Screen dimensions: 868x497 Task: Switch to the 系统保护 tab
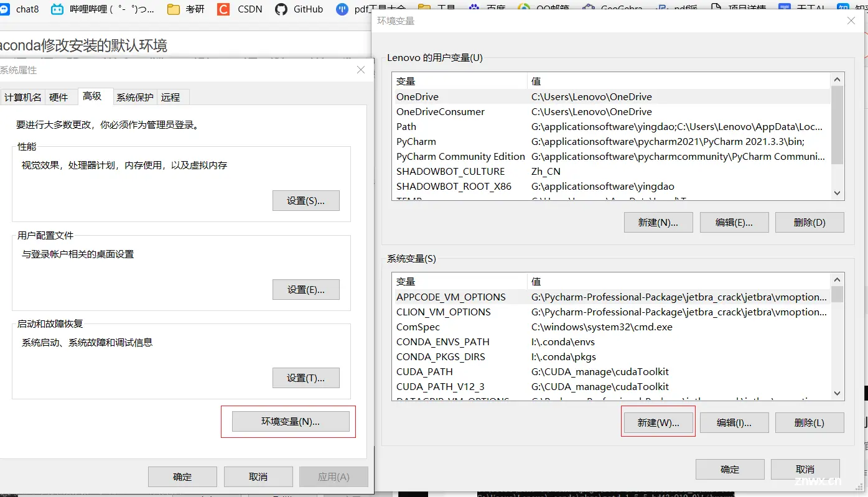[134, 97]
